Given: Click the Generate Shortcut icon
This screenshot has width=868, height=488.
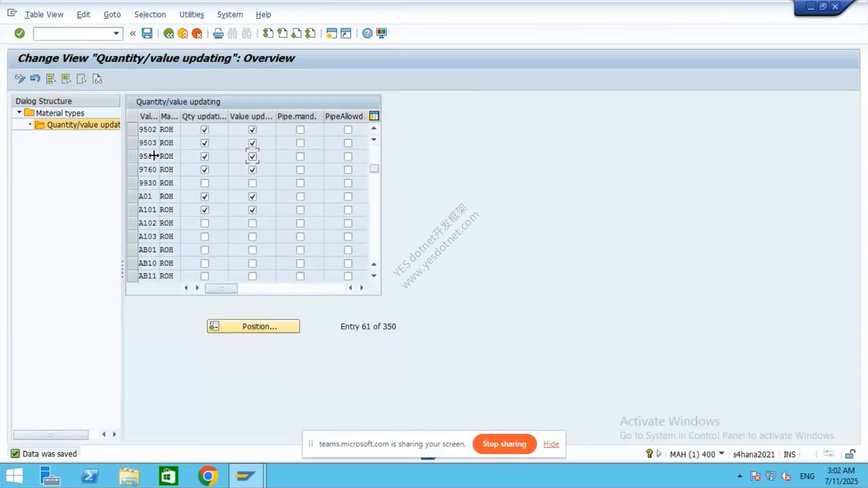Looking at the screenshot, I should 346,33.
